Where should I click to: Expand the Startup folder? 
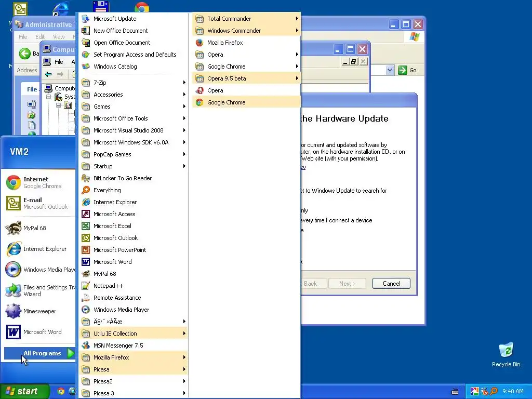click(x=133, y=166)
